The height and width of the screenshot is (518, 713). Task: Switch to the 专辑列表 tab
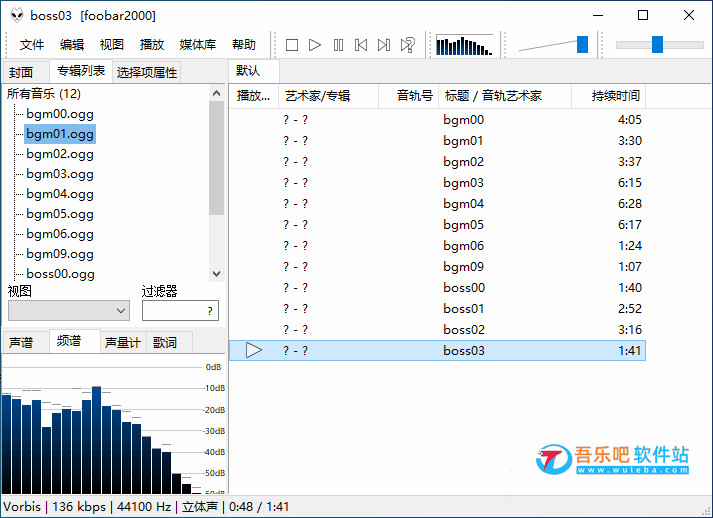point(81,71)
